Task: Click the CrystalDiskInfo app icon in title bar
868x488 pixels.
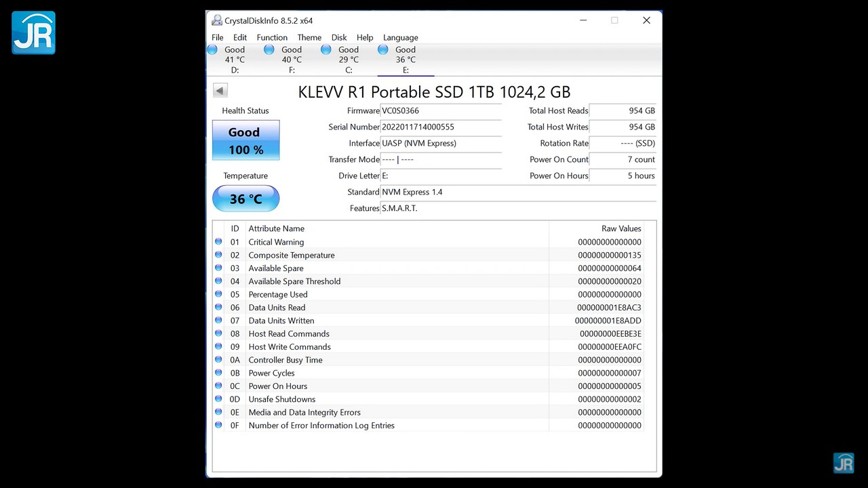Action: click(217, 21)
